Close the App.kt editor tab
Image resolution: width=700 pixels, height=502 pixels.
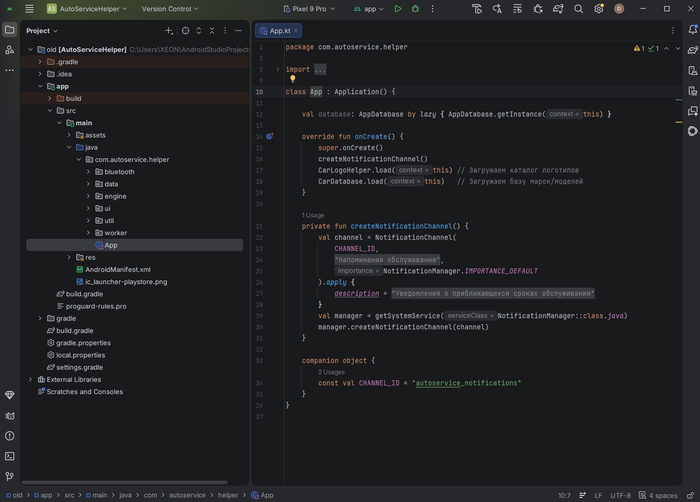click(296, 30)
